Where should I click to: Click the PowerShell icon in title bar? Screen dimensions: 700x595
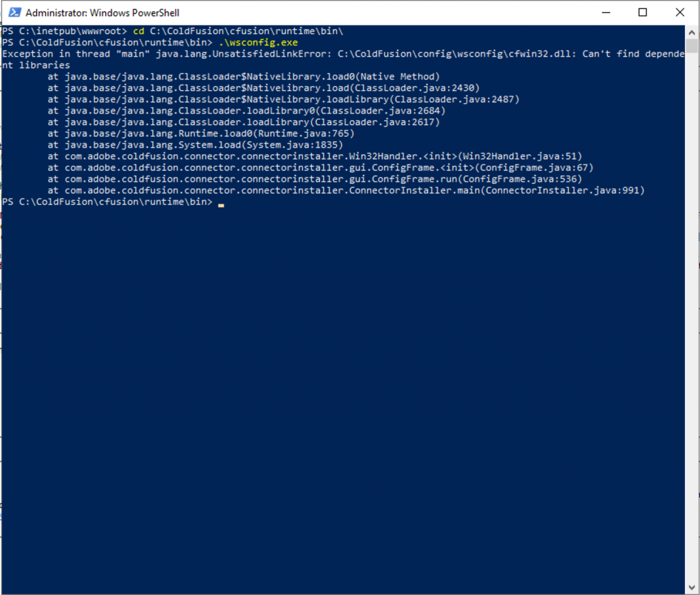coord(13,13)
